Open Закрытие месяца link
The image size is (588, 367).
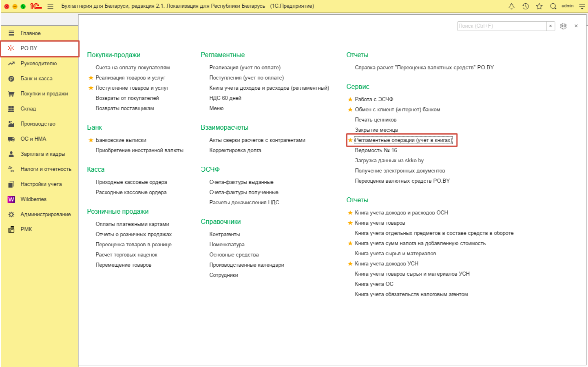tap(376, 130)
